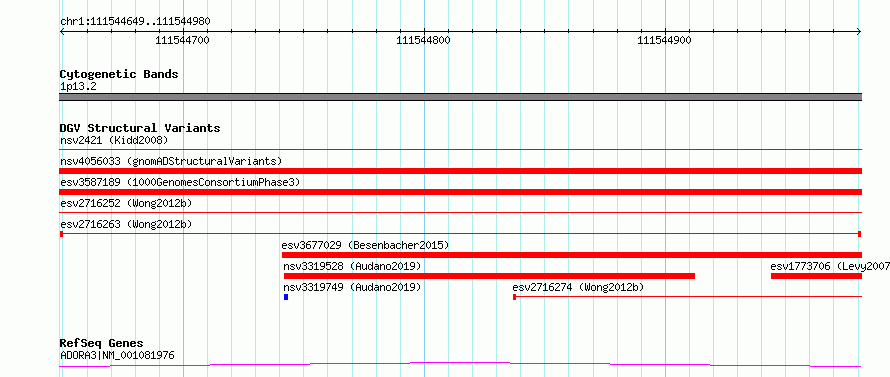Click the chr1:111544649..111544980 coordinate label
Image resolution: width=890 pixels, height=377 pixels.
point(135,22)
